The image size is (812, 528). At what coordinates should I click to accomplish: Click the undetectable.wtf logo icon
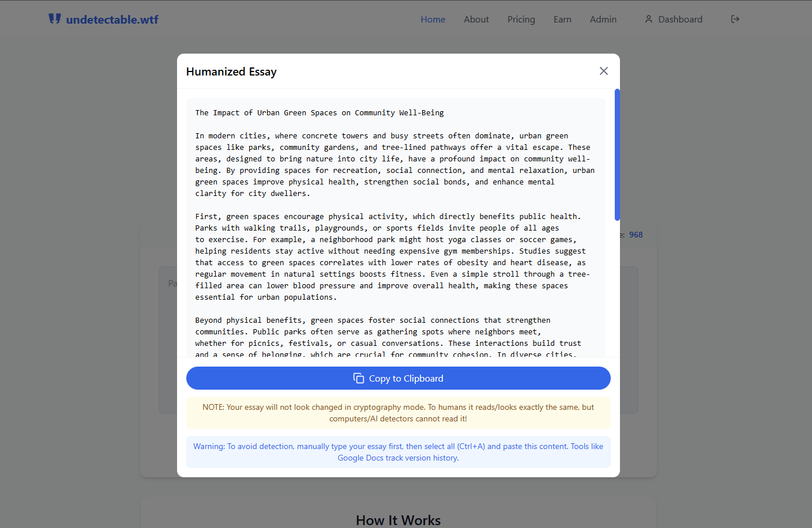[55, 19]
